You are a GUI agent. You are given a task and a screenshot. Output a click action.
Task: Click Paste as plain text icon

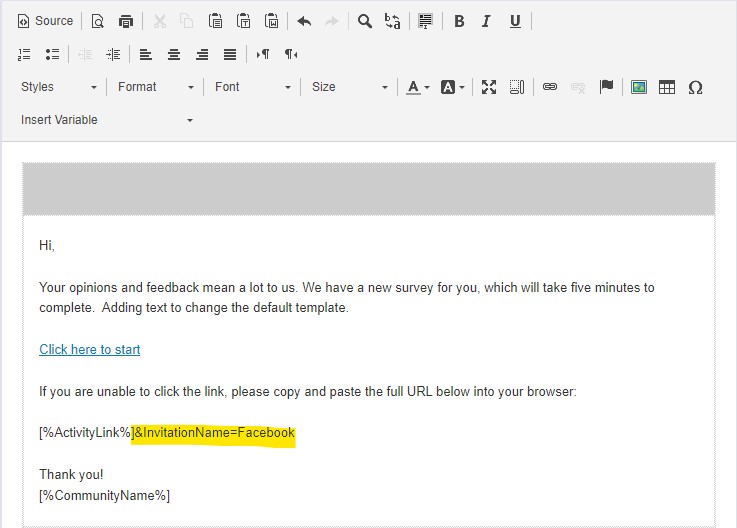tap(243, 21)
